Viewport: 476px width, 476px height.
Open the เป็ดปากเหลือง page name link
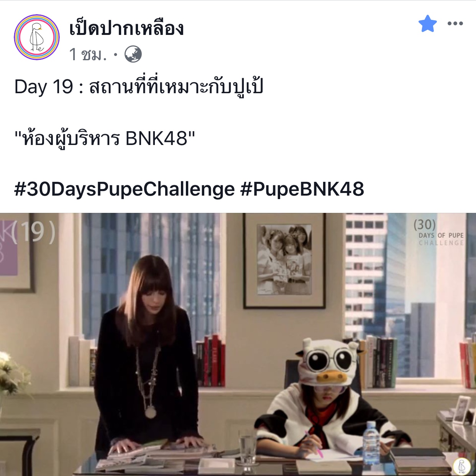coord(126,28)
